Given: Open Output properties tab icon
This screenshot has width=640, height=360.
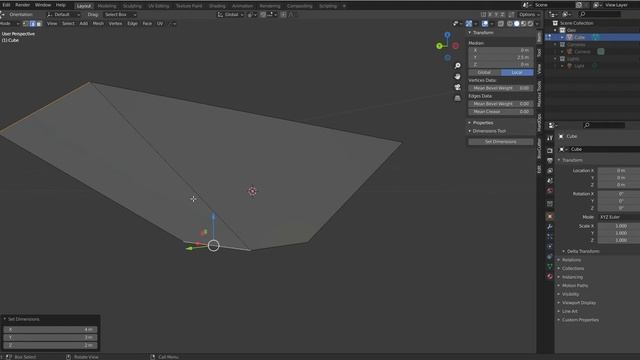Looking at the screenshot, I should 550,161.
